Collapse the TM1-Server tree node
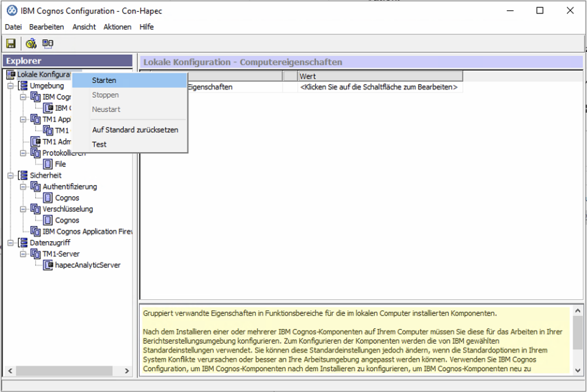Screen dimensions: 587x392 point(23,254)
